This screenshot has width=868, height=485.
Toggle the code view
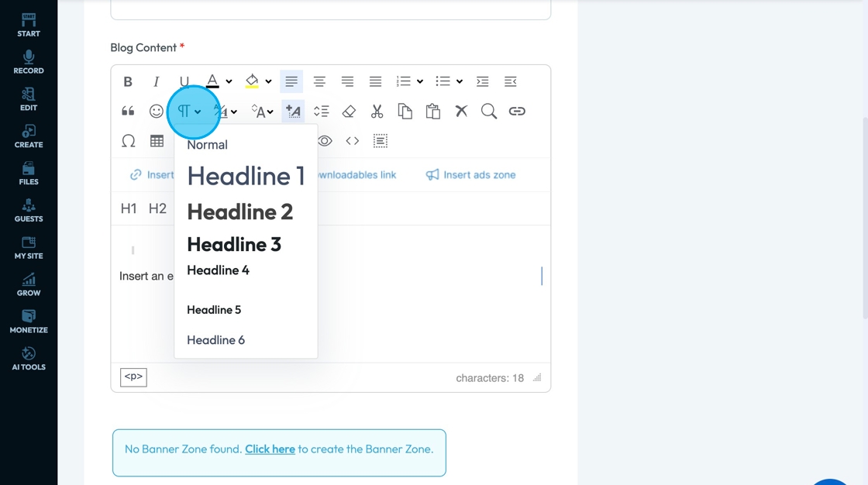click(x=353, y=141)
